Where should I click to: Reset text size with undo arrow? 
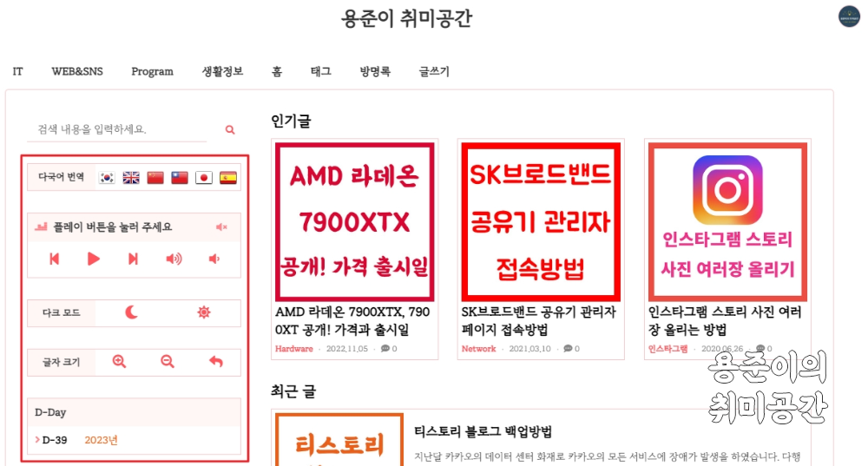216,361
